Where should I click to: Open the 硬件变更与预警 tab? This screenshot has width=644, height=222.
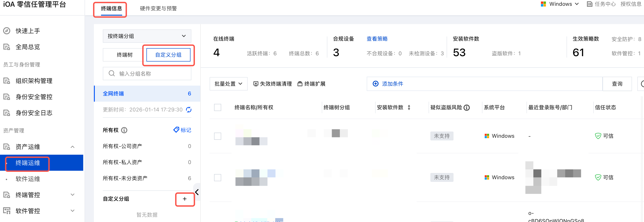pyautogui.click(x=158, y=8)
